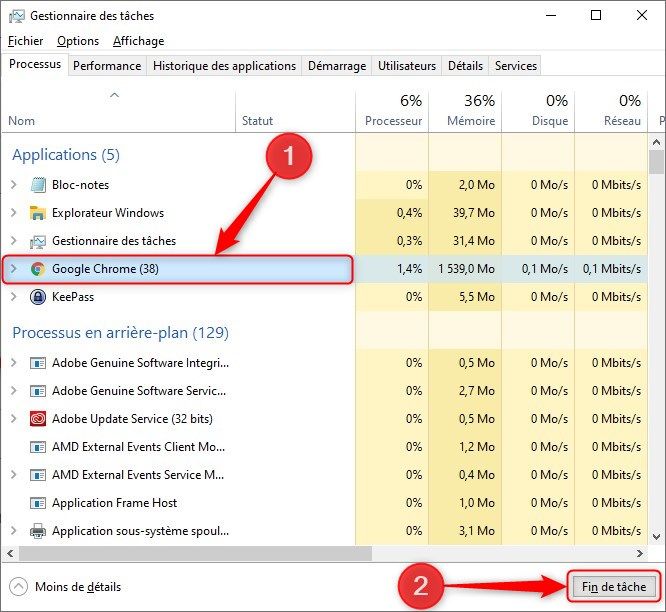Click the KeePass padlock icon

point(38,297)
